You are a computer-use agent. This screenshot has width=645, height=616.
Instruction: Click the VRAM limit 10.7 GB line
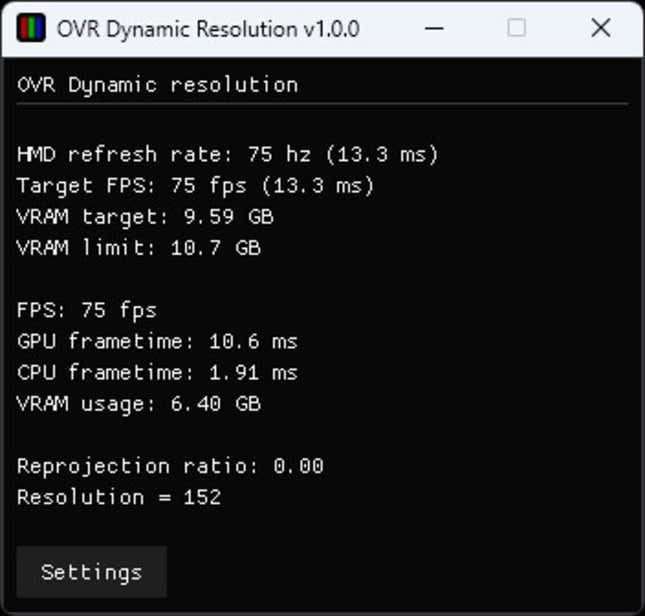[139, 248]
